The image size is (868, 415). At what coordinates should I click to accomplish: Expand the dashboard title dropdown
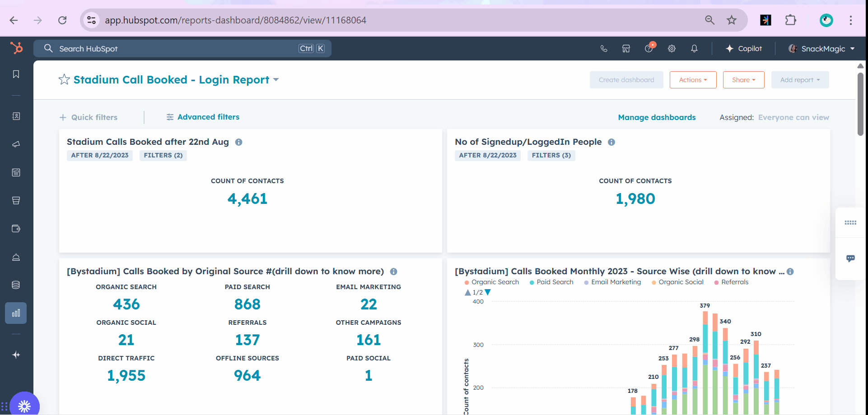click(276, 80)
